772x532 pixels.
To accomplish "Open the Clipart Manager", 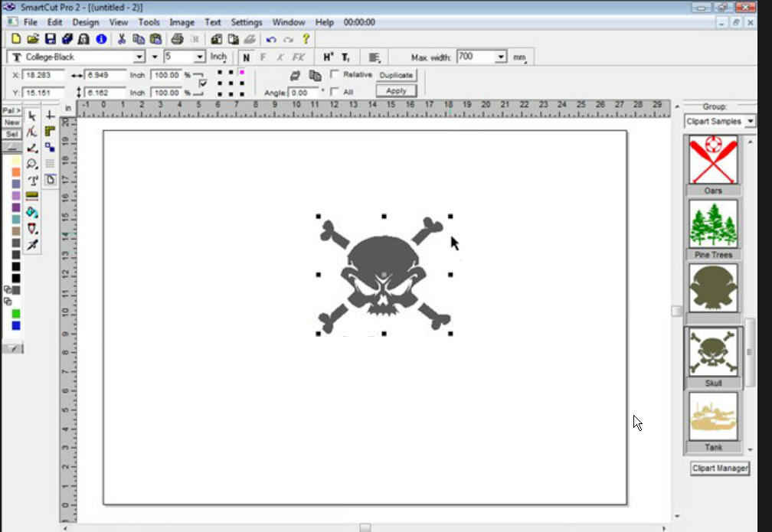I will pos(720,468).
